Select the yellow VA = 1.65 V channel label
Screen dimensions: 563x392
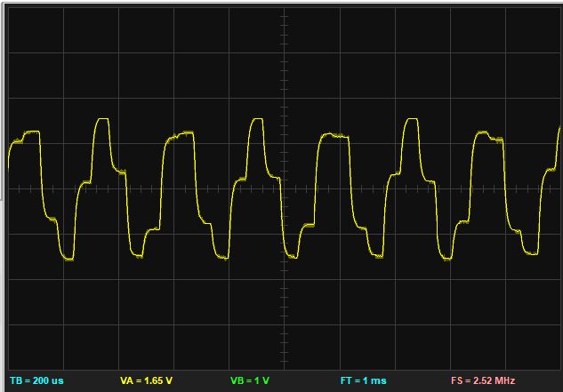(x=146, y=380)
